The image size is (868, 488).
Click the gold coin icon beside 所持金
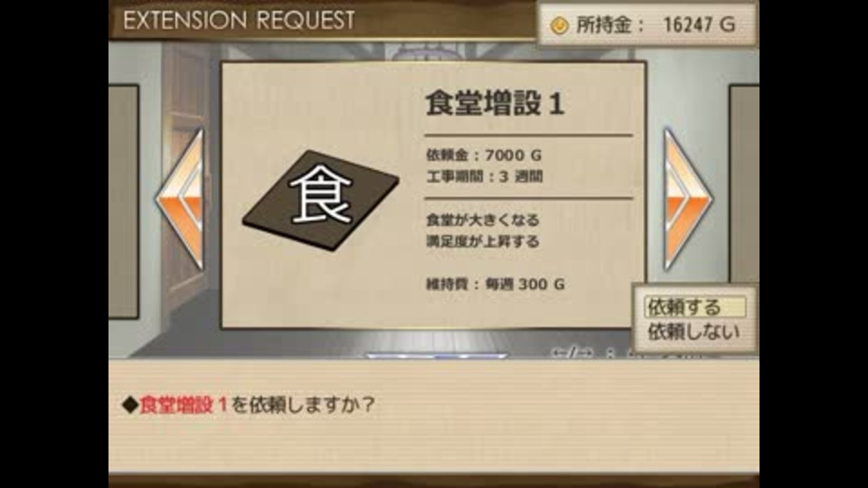(559, 25)
